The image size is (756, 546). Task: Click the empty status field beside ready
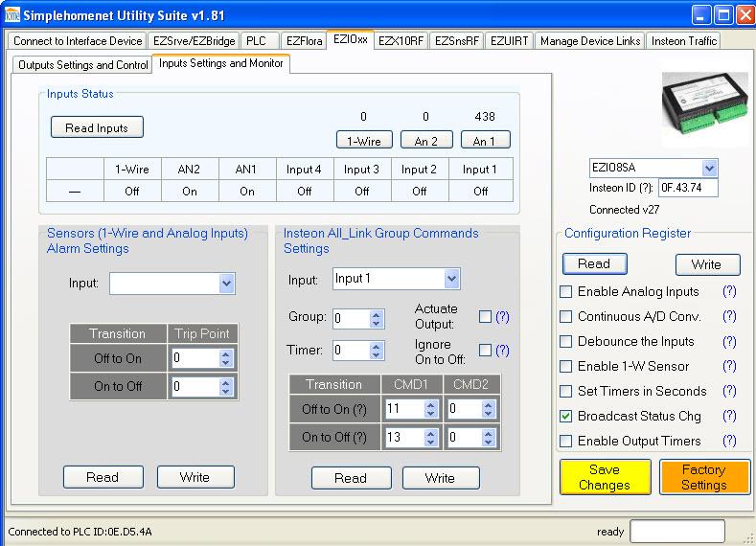point(677,532)
